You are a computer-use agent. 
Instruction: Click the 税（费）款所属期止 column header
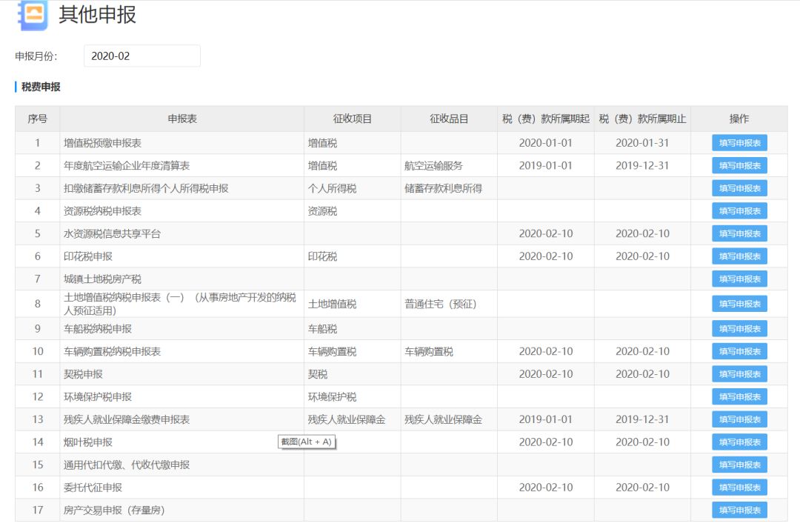(x=642, y=119)
